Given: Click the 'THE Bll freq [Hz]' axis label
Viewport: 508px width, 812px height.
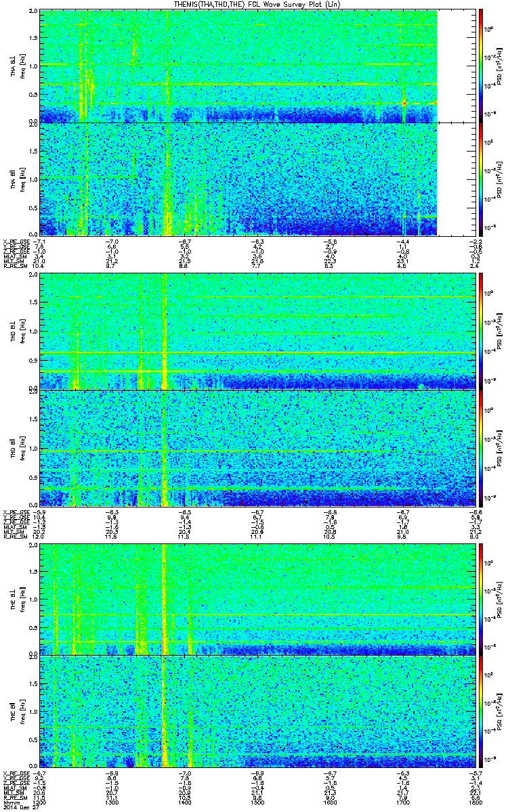Looking at the screenshot, I should tap(16, 713).
